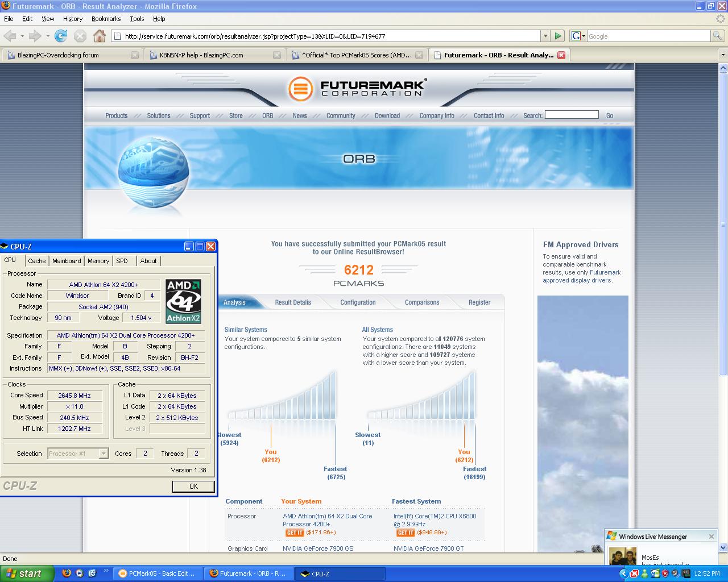Close the Futuremark Result Analyzer tab
Image resolution: width=728 pixels, height=582 pixels.
[x=561, y=55]
